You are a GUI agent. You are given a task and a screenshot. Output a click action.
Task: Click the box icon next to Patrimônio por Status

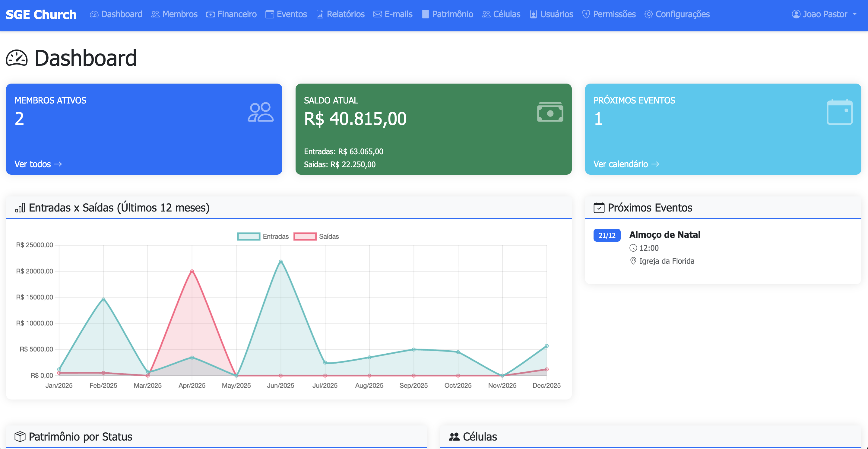20,437
